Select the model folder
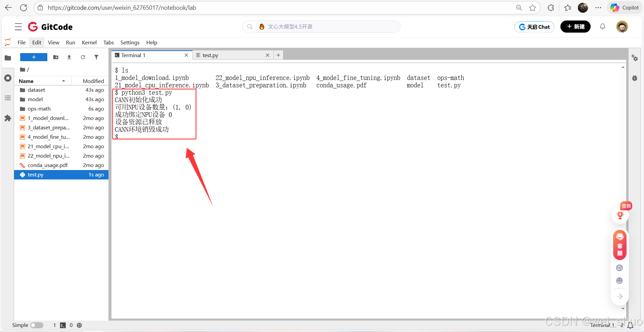The image size is (644, 332). (x=61, y=99)
